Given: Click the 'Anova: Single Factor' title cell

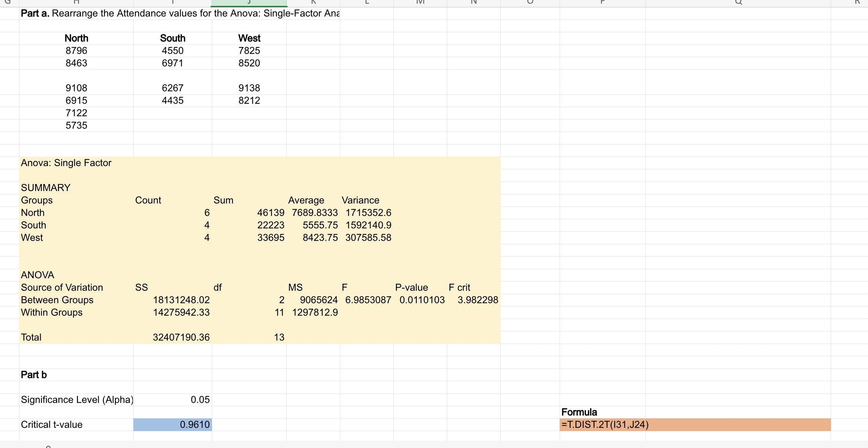Looking at the screenshot, I should tap(66, 163).
